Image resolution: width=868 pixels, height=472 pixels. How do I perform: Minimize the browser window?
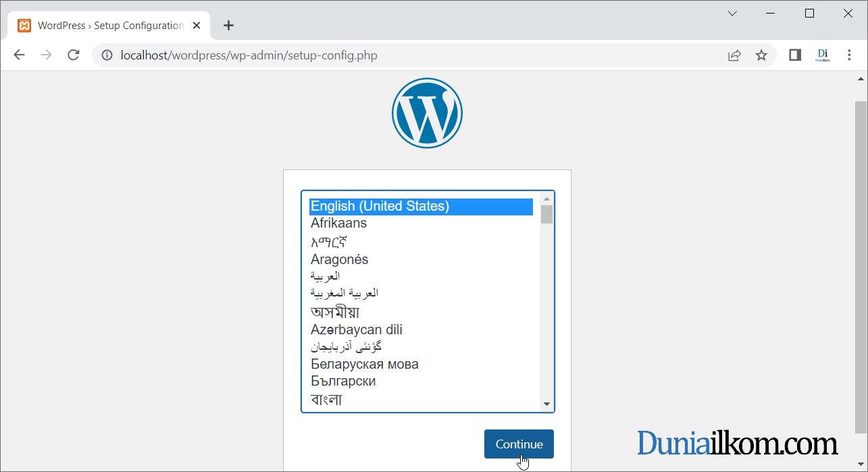tap(771, 13)
